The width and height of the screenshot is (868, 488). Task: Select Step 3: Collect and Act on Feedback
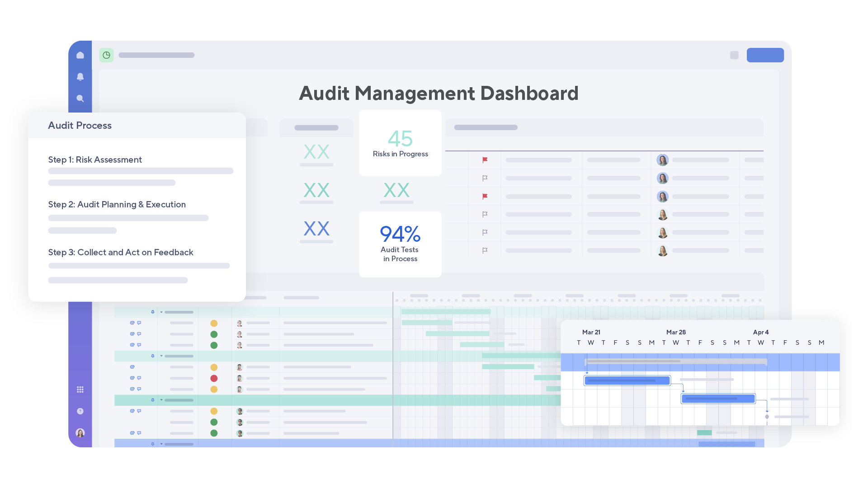121,252
